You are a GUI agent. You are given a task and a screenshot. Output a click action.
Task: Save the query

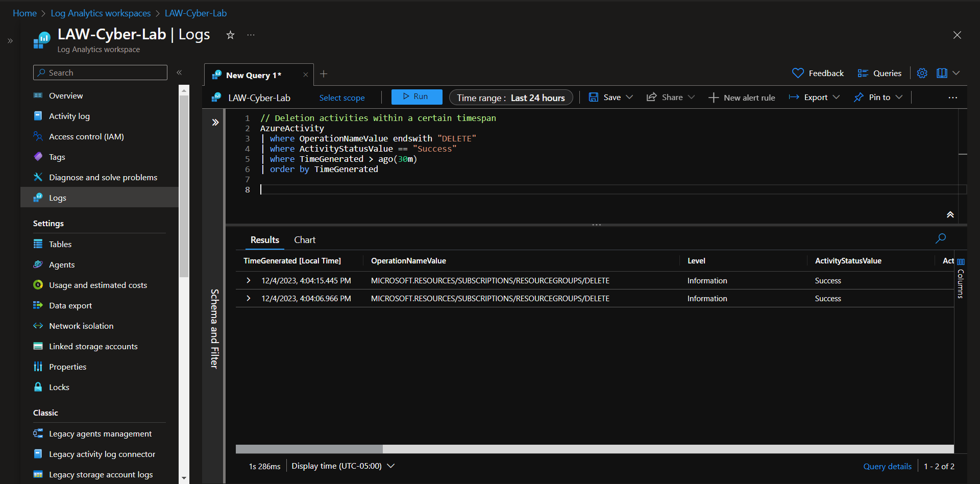pyautogui.click(x=605, y=97)
